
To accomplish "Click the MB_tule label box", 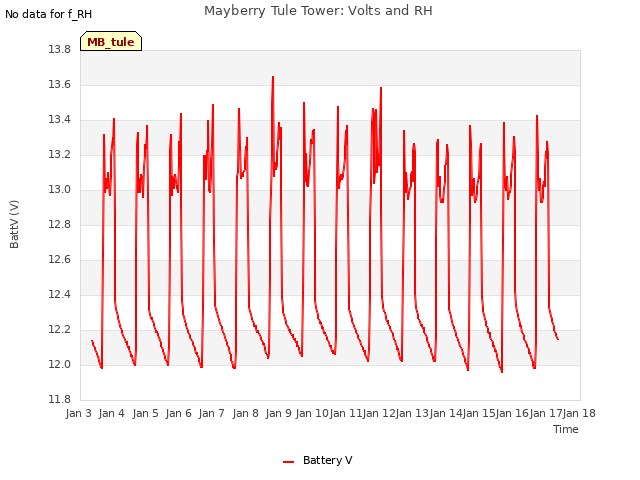I will (x=111, y=41).
